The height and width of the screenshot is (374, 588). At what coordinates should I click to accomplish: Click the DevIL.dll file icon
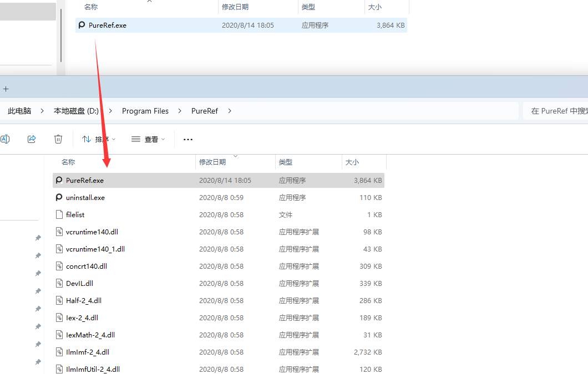(59, 284)
